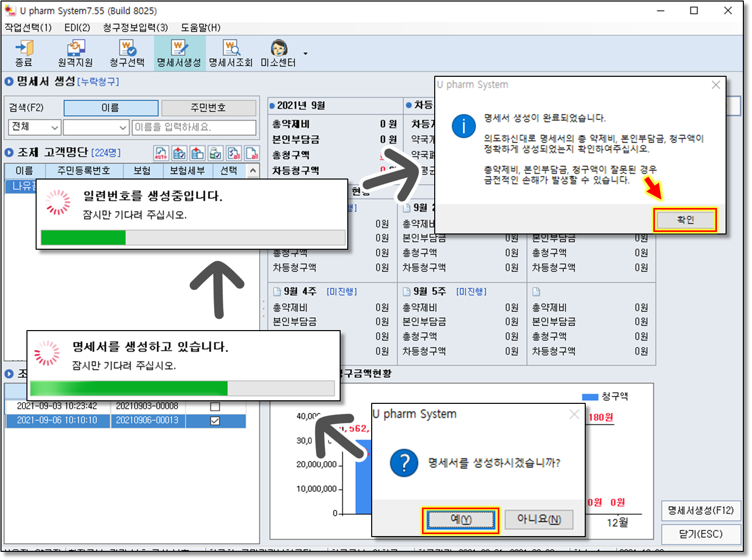Open the 미소센터 help center icon

tap(278, 53)
